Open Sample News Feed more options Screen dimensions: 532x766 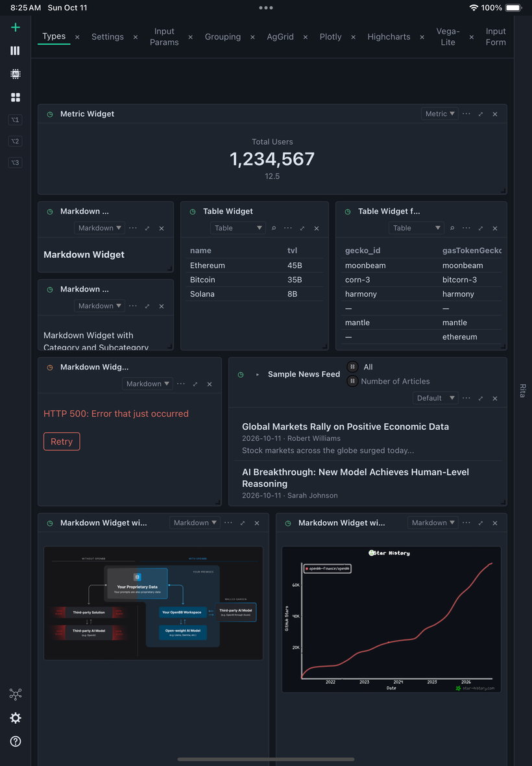(x=466, y=398)
